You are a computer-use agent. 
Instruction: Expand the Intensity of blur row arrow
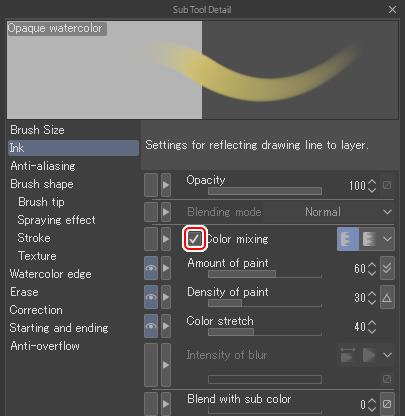click(x=166, y=365)
